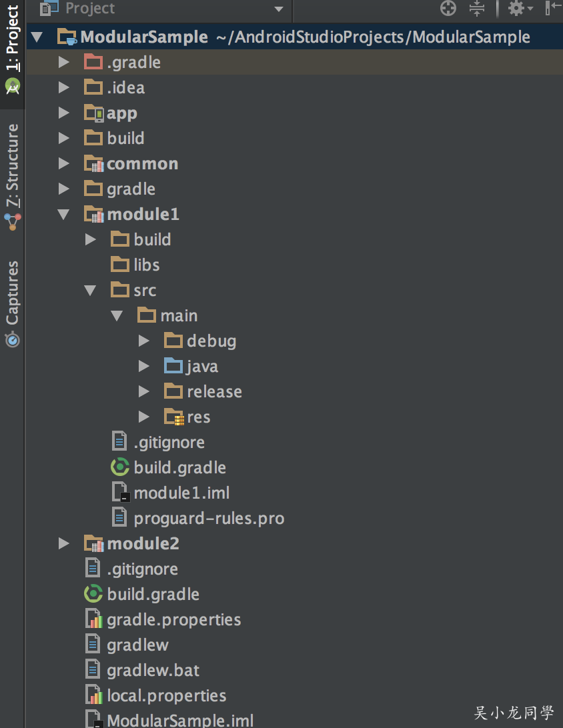The width and height of the screenshot is (563, 728).
Task: Collapse the ModularSample root node arrow
Action: click(37, 37)
